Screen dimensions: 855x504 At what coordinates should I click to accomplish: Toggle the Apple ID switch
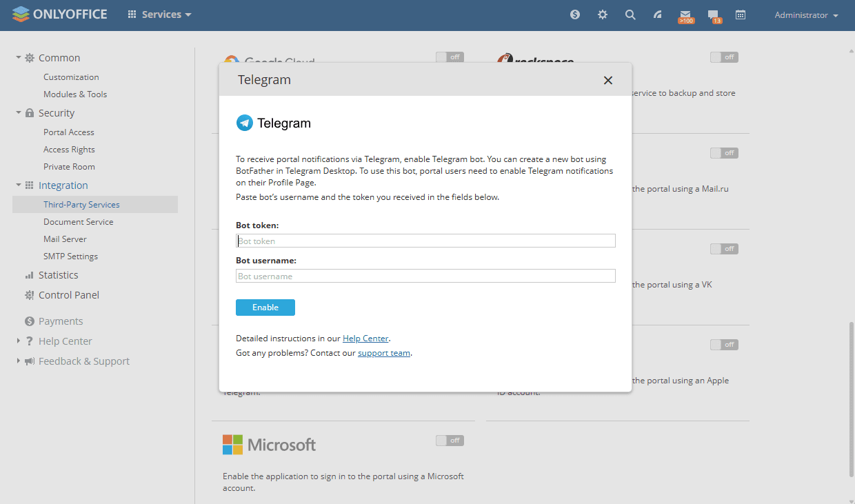click(724, 345)
